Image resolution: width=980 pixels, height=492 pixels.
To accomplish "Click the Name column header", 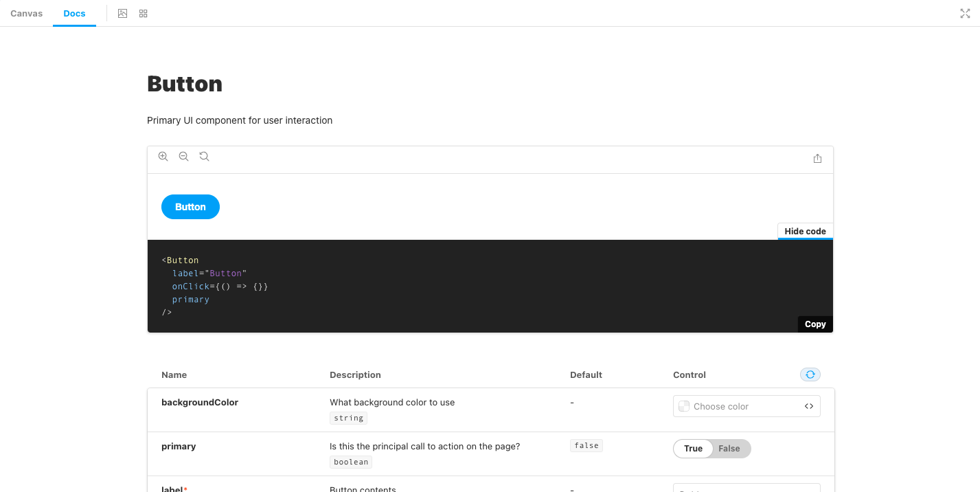I will (x=174, y=375).
